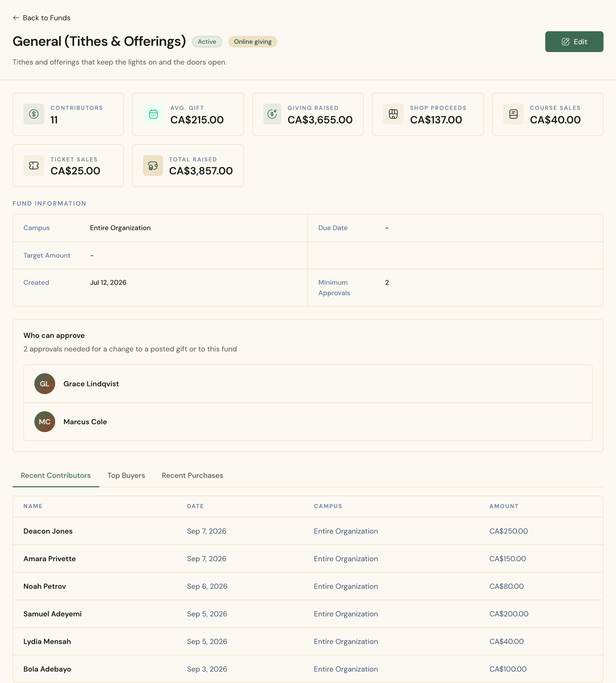616x683 pixels.
Task: Click the DATE column header
Action: click(x=195, y=506)
